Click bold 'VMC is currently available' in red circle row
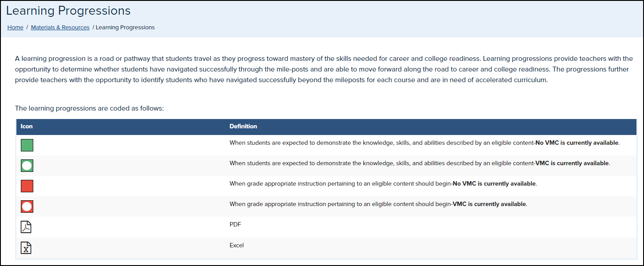This screenshot has height=266, width=644. (489, 204)
